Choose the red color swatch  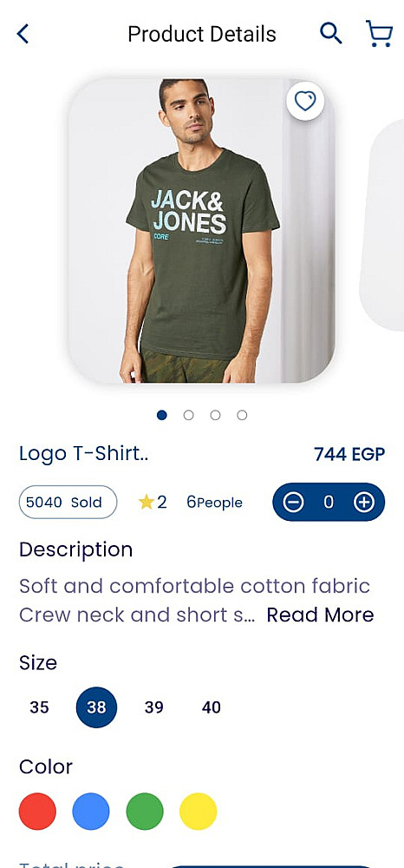pos(37,812)
